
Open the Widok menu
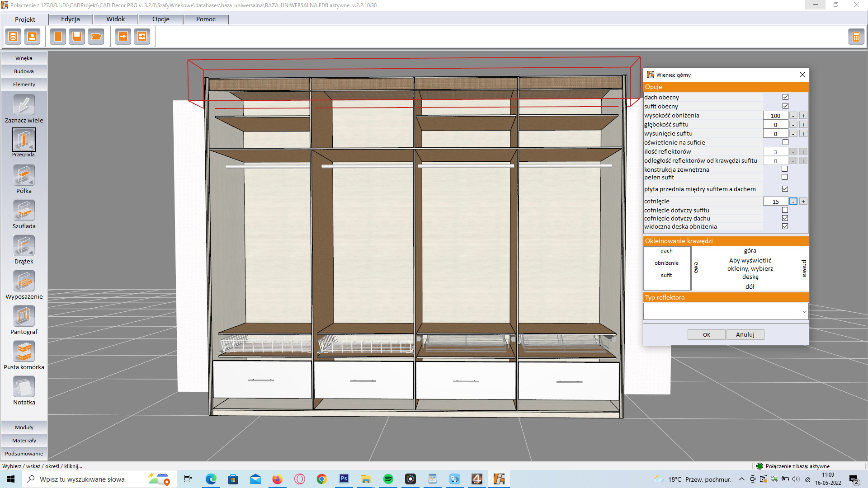116,19
